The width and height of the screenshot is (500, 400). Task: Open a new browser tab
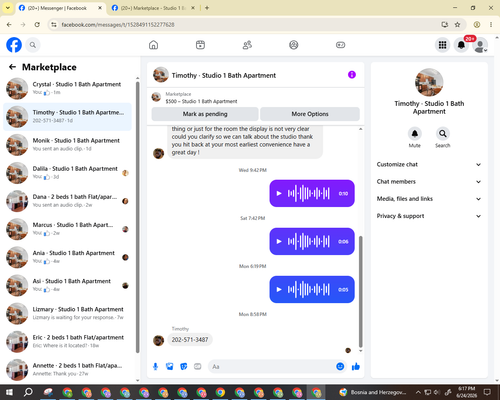(207, 8)
